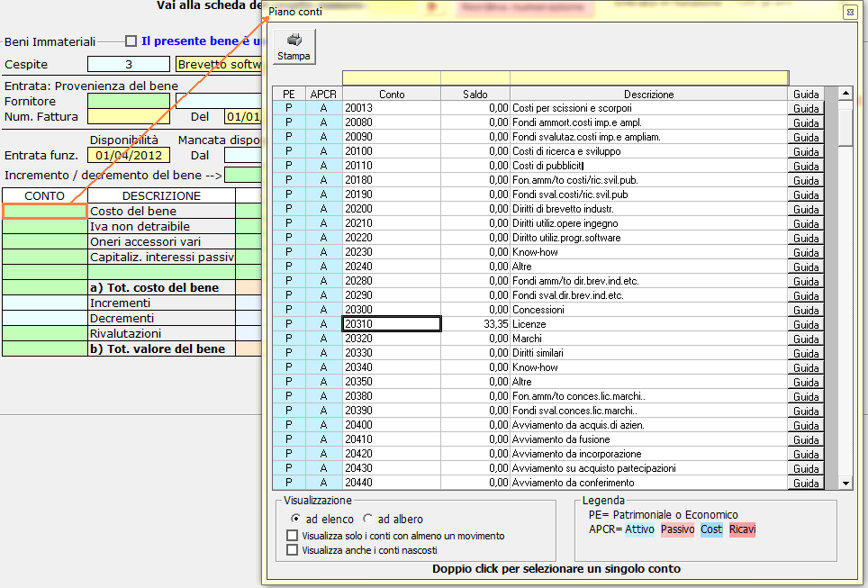Select 'Fondi sval.costi/ric.svil.pub' row
The image size is (868, 588).
[649, 194]
